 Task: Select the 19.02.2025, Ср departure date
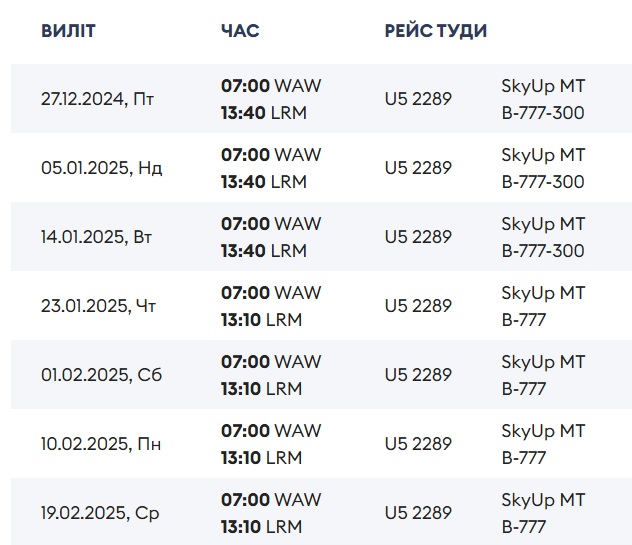(100, 513)
